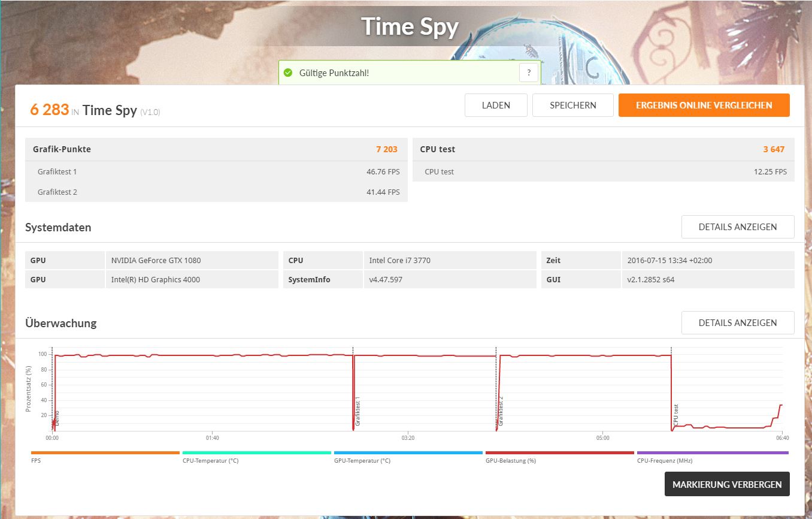Toggle GPU-Temperatur legend series
The height and width of the screenshot is (519, 812).
click(x=408, y=457)
